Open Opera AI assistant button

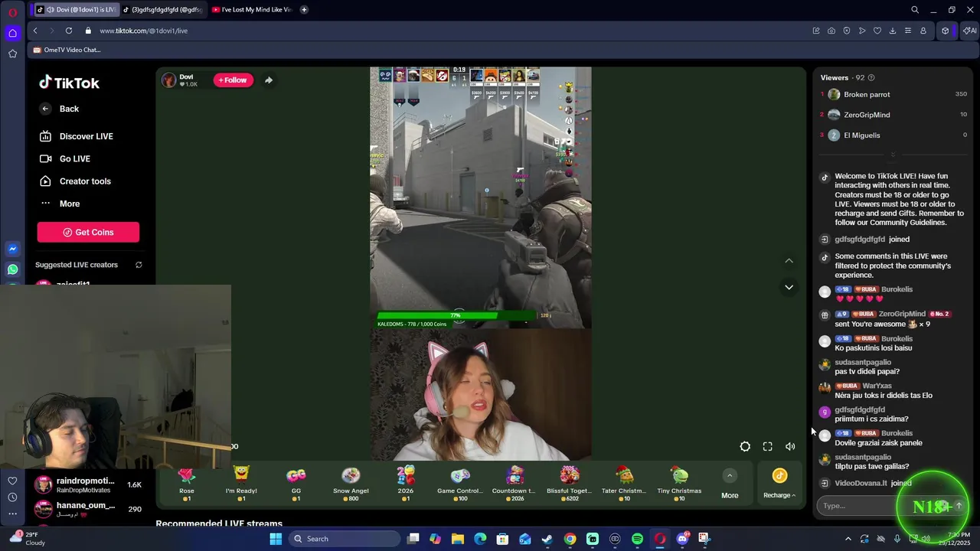coord(969,31)
